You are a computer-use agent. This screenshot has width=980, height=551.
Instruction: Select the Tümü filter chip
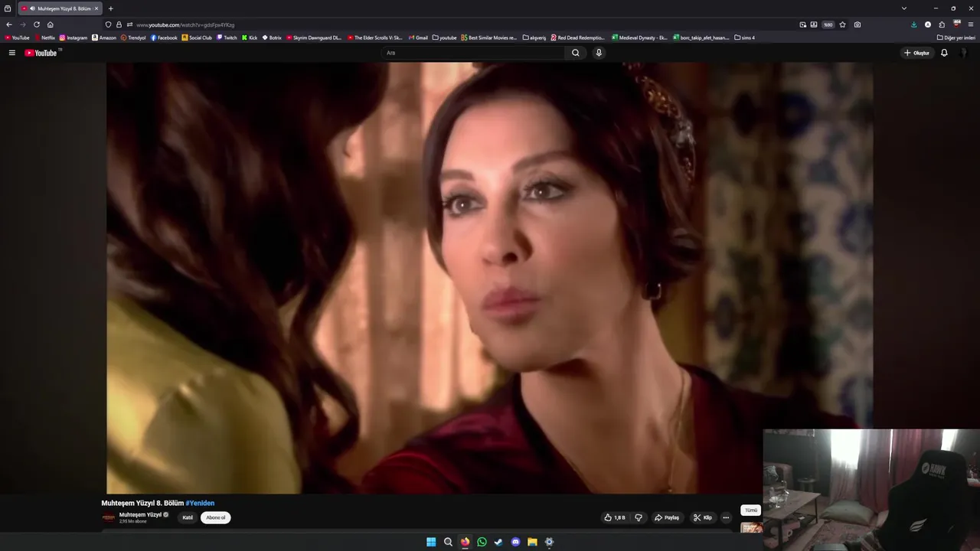coord(751,510)
